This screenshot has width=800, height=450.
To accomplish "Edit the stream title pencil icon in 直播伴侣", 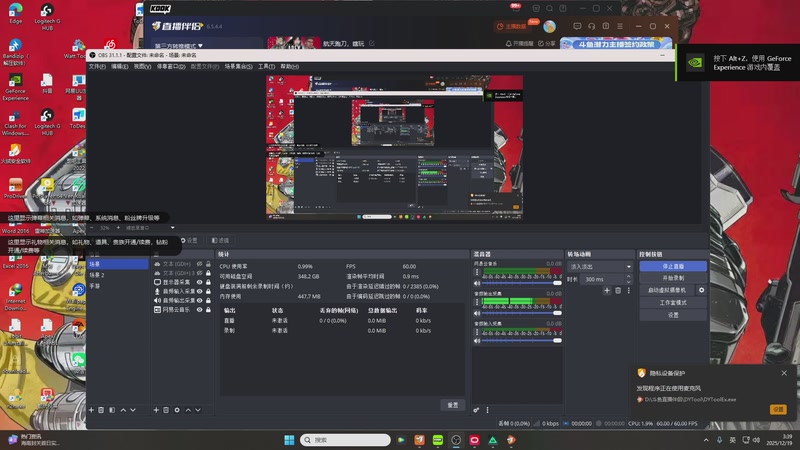I will pos(371,43).
